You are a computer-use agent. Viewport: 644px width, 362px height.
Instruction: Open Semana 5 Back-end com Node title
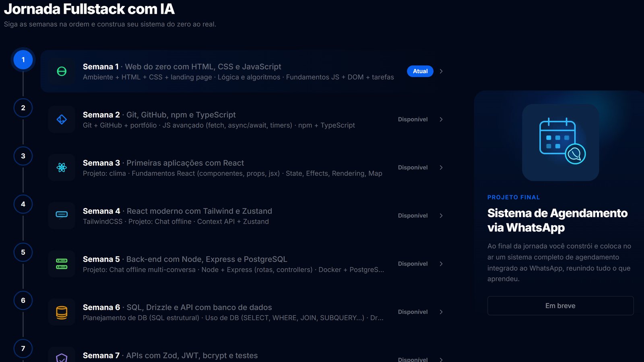pos(185,259)
